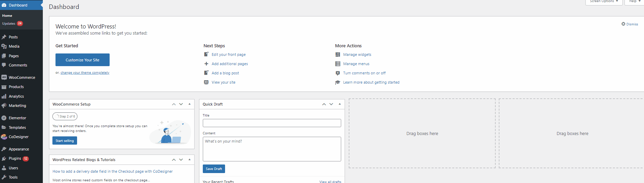Click the Marketing megaphone icon

(4, 106)
